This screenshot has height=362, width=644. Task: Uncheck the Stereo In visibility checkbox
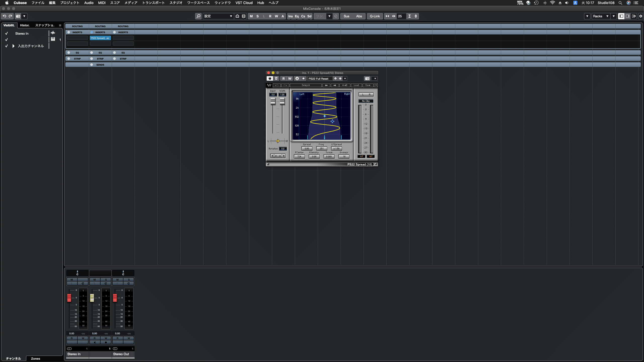coord(6,33)
